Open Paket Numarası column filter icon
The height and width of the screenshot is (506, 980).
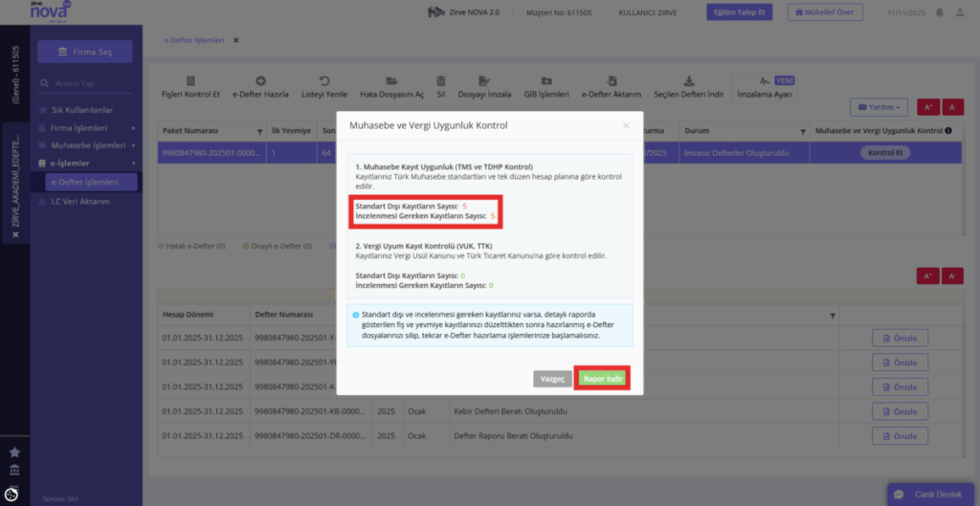pyautogui.click(x=260, y=132)
